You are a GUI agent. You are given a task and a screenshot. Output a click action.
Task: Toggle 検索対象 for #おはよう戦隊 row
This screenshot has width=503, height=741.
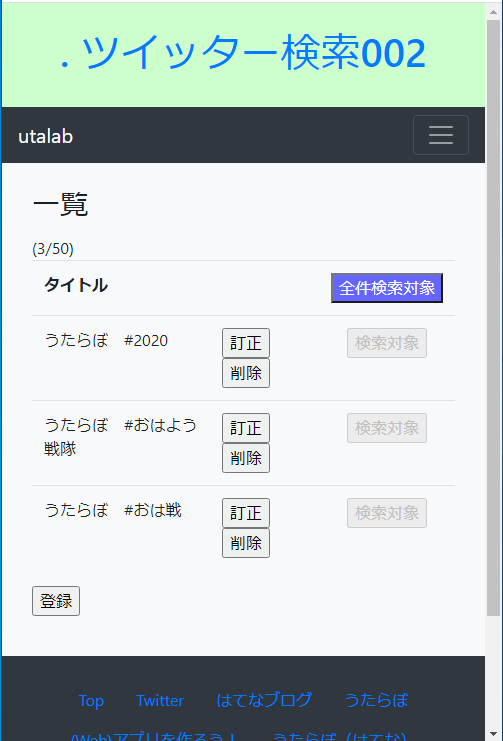(x=387, y=428)
